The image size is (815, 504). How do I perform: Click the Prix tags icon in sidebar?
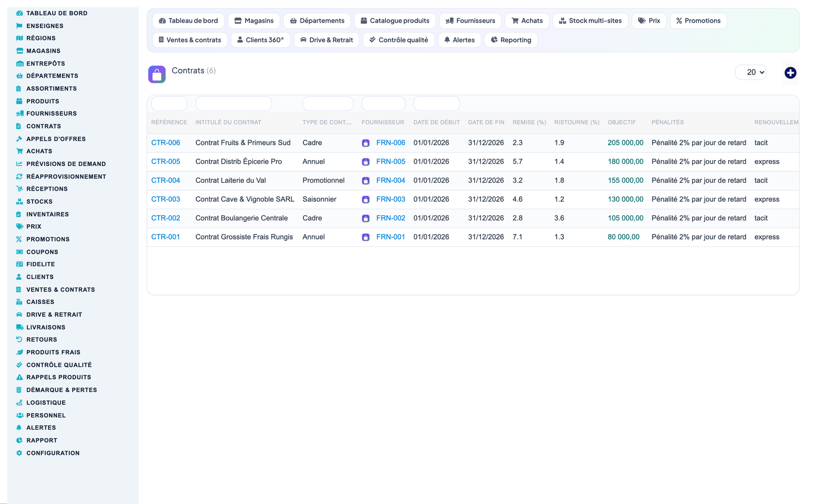click(x=20, y=227)
